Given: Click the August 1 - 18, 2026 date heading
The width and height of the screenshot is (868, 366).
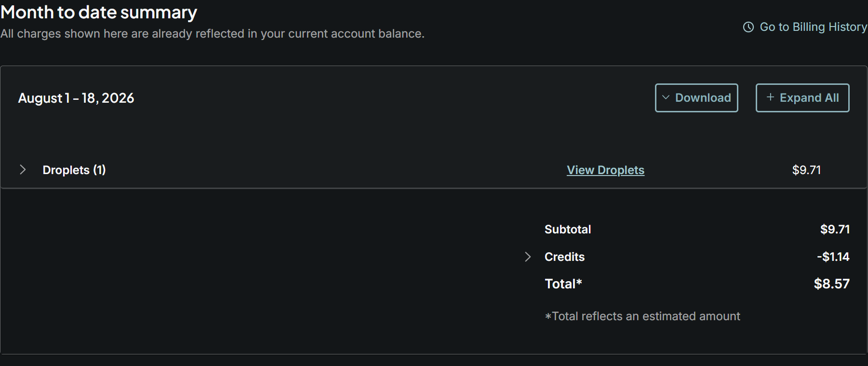Looking at the screenshot, I should (76, 98).
